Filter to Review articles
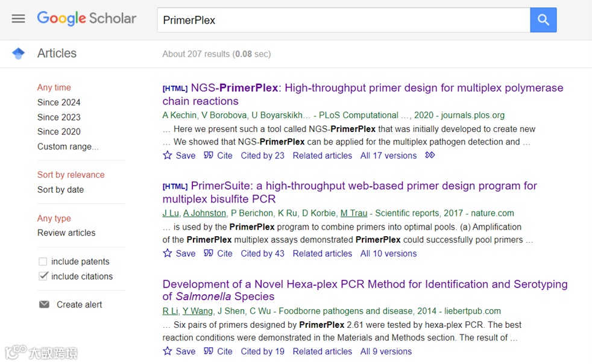The height and width of the screenshot is (364, 592). 66,233
